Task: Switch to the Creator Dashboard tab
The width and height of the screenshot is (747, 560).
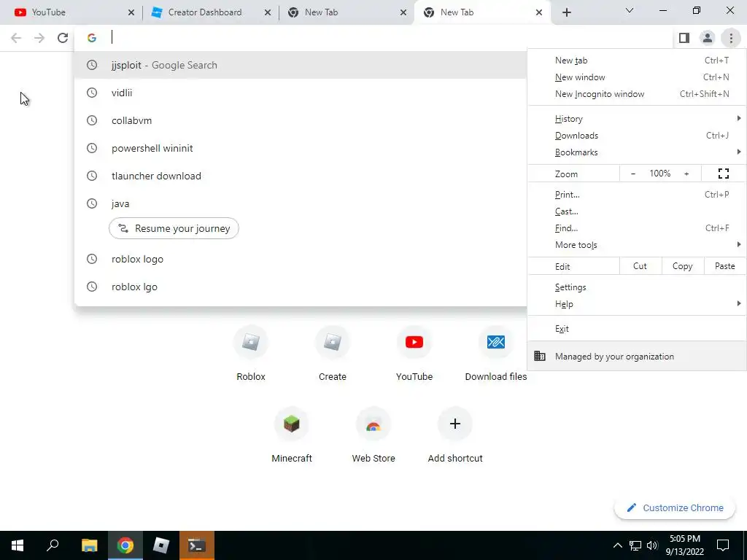Action: tap(209, 12)
